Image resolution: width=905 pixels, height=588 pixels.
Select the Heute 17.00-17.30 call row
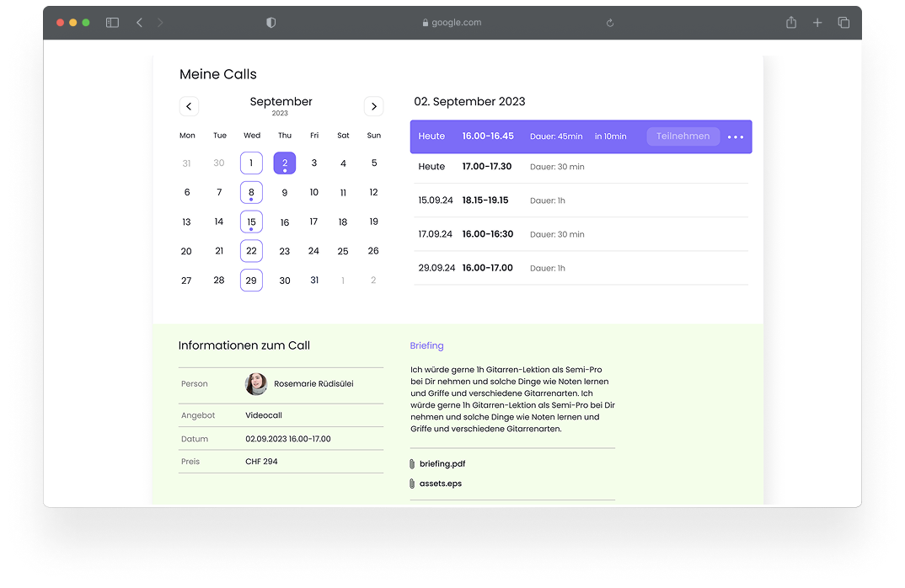point(580,167)
